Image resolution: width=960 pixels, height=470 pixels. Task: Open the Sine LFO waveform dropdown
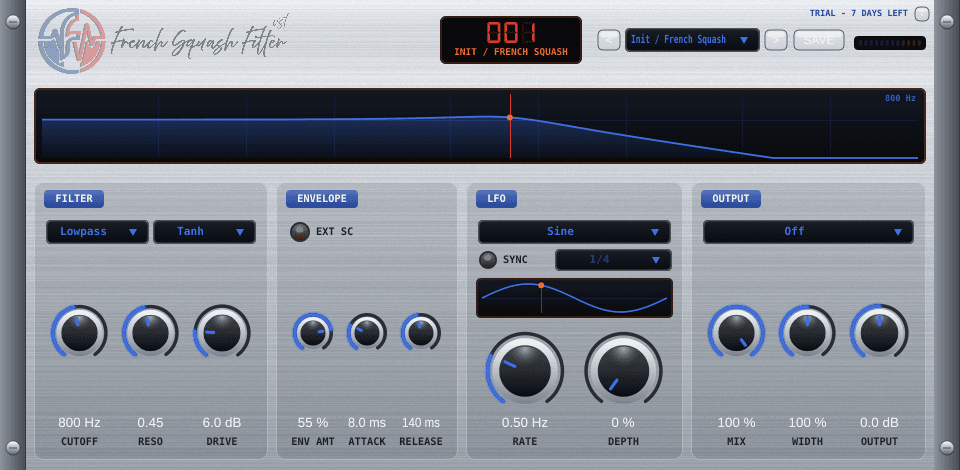[x=574, y=232]
